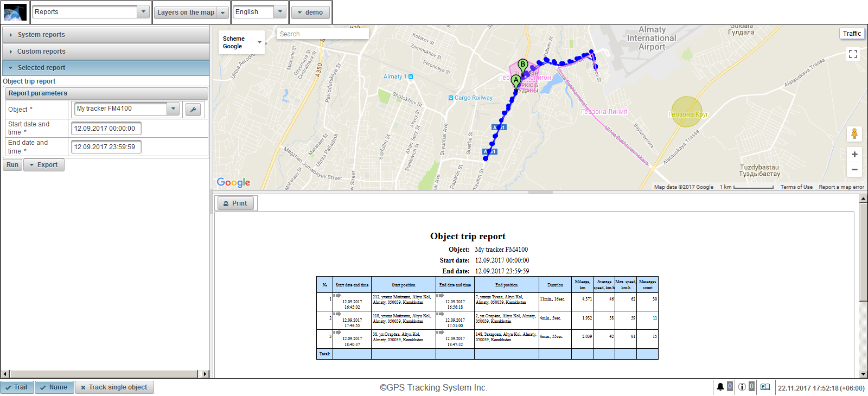Screen dimensions: 868x396
Task: Expand the System reports section
Action: coord(106,35)
